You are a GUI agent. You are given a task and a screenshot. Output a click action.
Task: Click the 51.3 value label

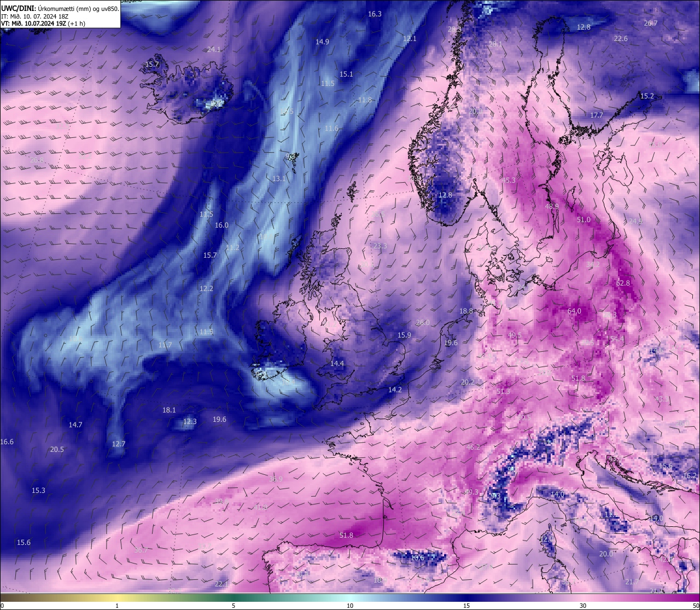pyautogui.click(x=503, y=392)
